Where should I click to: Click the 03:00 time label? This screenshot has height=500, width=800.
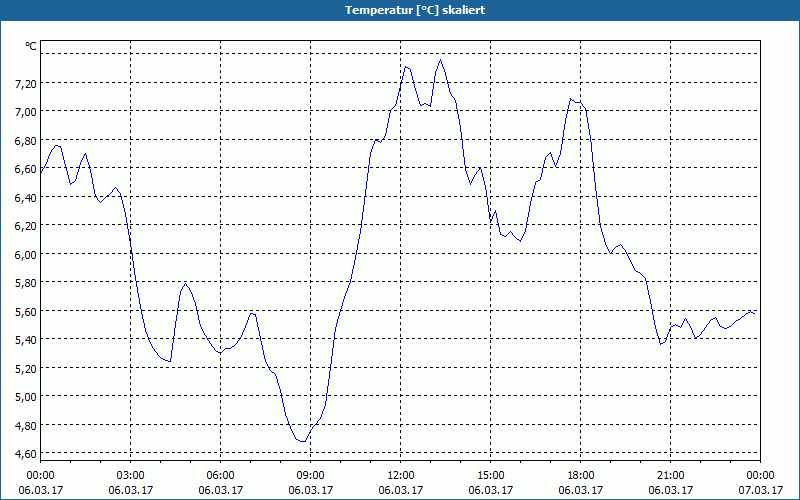(131, 476)
